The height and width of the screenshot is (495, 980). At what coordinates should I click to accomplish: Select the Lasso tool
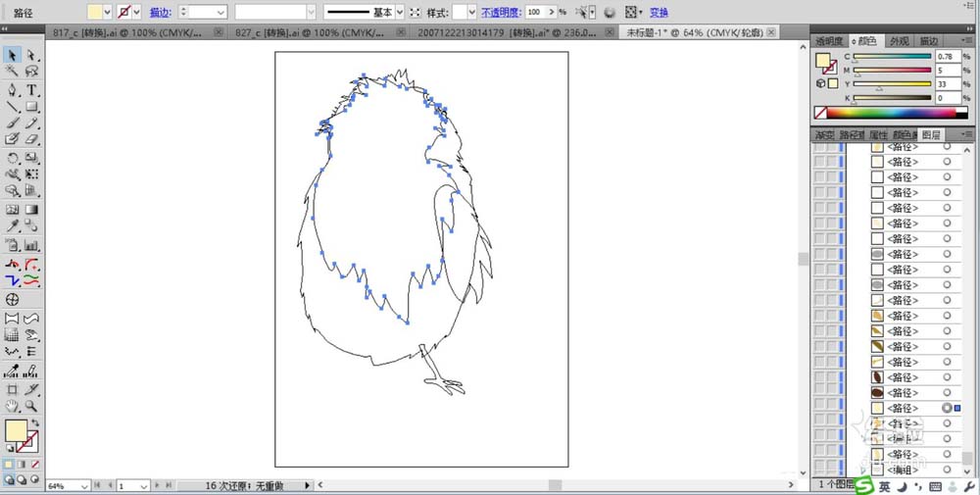32,72
